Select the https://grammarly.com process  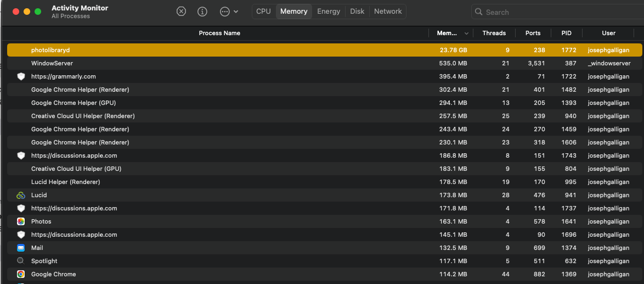point(64,76)
